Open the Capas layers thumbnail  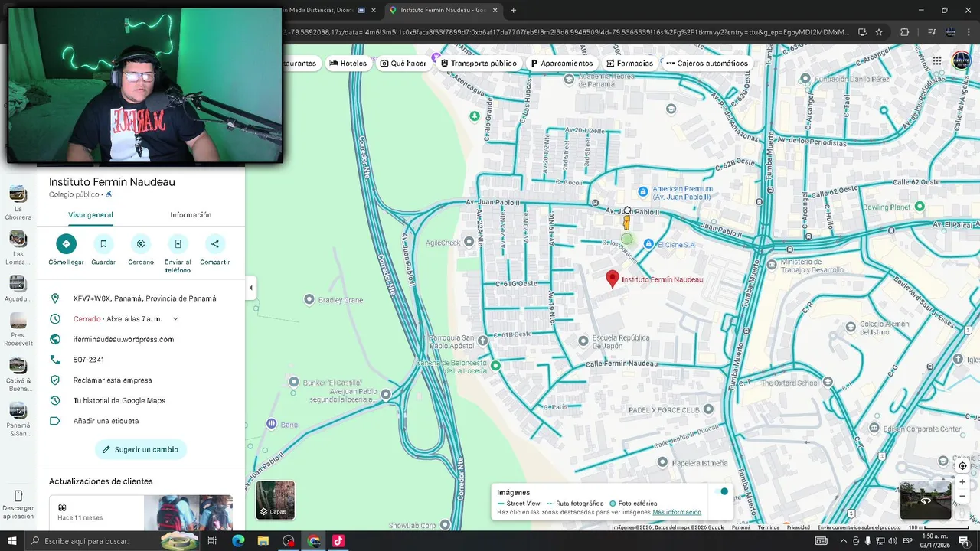pyautogui.click(x=276, y=500)
